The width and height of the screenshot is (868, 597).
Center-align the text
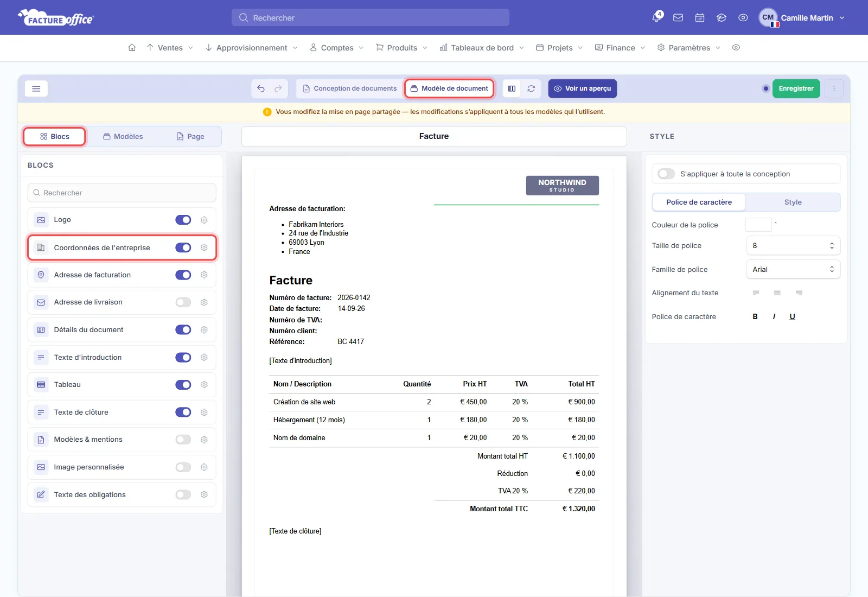777,293
